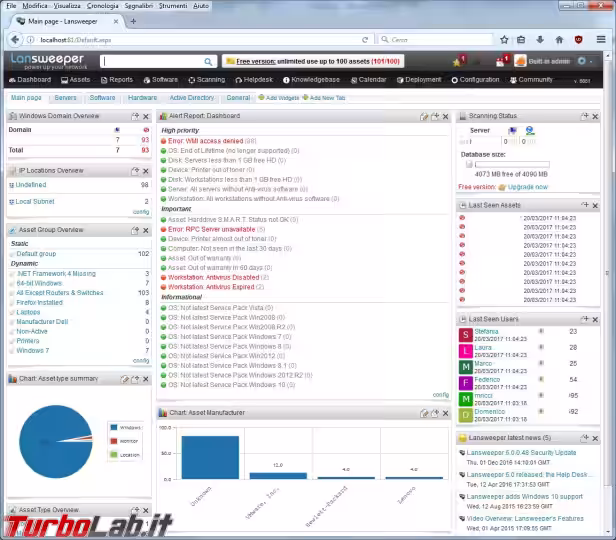The image size is (616, 540).
Task: Switch to the Active Directory tab
Action: pos(192,97)
